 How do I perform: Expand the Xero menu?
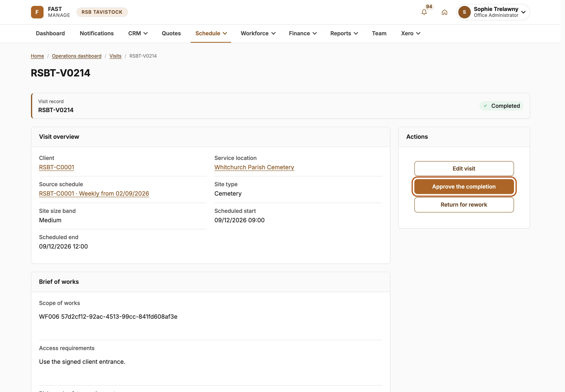coord(411,33)
